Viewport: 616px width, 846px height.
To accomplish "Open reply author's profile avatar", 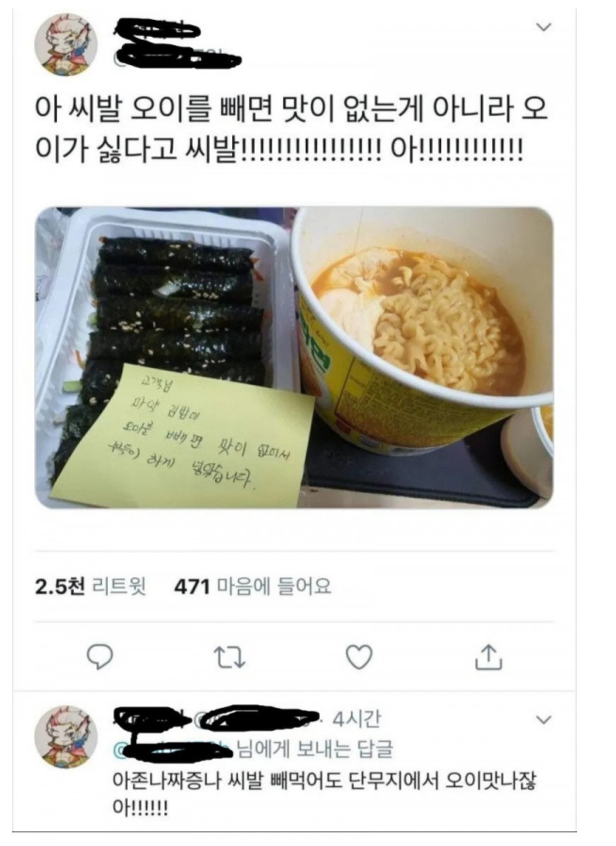I will [66, 737].
